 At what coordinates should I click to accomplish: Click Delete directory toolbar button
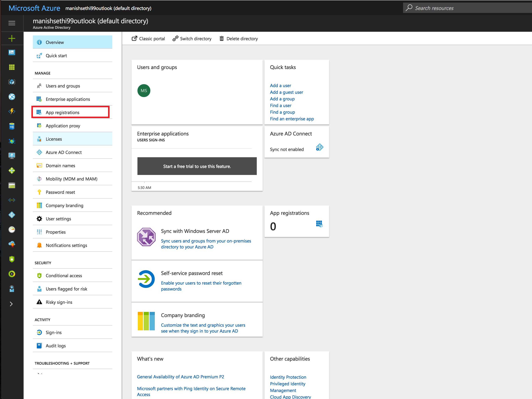click(239, 39)
